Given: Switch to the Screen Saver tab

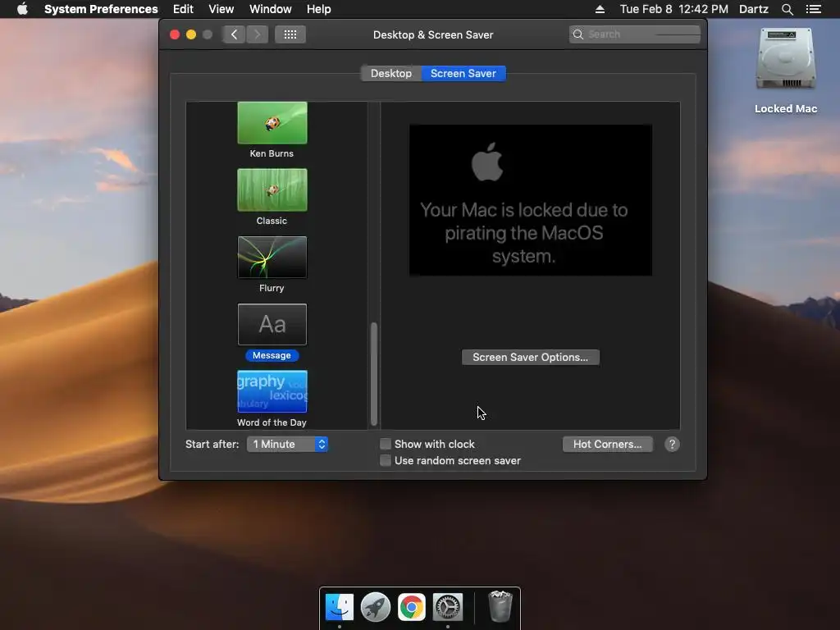Looking at the screenshot, I should [x=463, y=73].
